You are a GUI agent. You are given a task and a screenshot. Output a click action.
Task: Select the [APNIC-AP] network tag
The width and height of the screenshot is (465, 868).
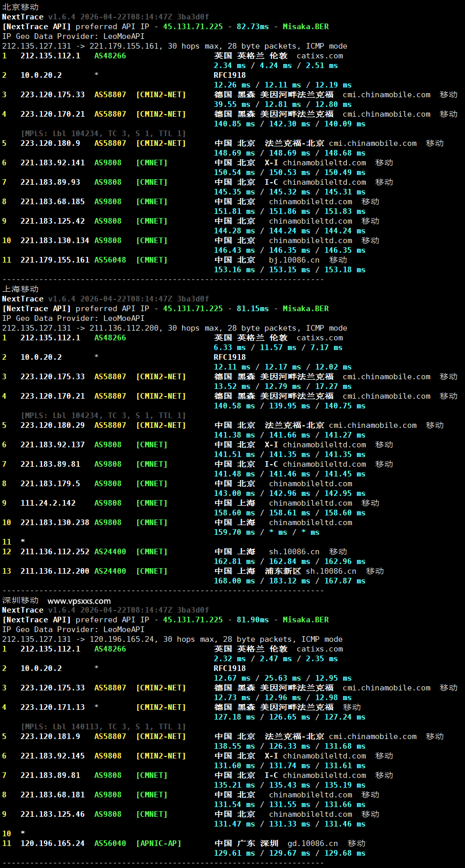point(159,843)
